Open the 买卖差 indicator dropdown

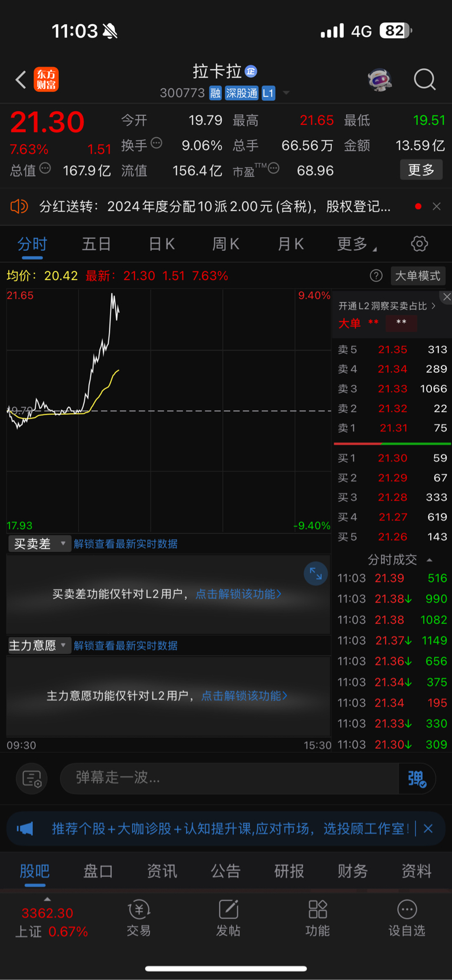click(x=39, y=544)
